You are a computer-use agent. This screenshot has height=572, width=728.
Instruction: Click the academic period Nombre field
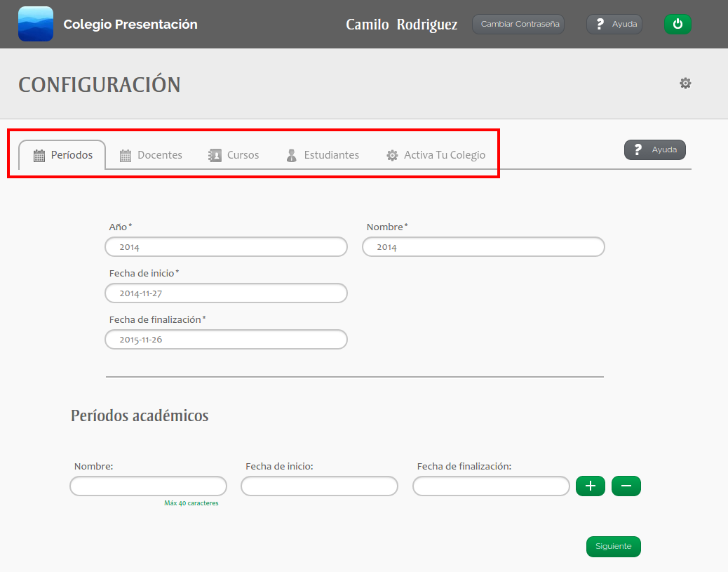point(148,486)
